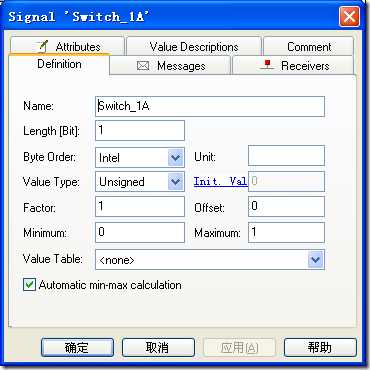Click the red receiver icon on Receivers tab
The height and width of the screenshot is (370, 370).
pyautogui.click(x=267, y=65)
